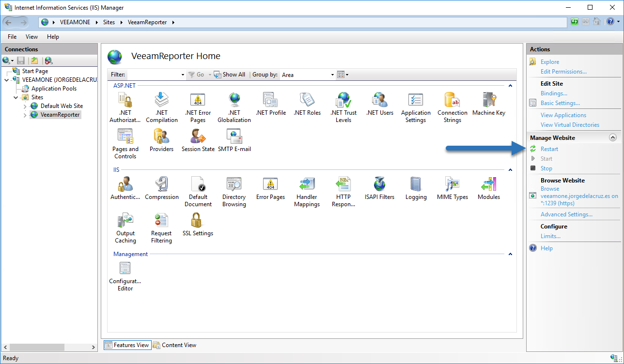The image size is (624, 364).
Task: Click Restart under Manage Website
Action: 549,149
